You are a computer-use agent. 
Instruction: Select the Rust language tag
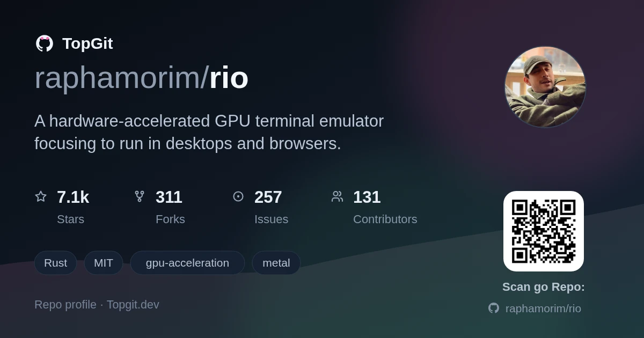[55, 263]
